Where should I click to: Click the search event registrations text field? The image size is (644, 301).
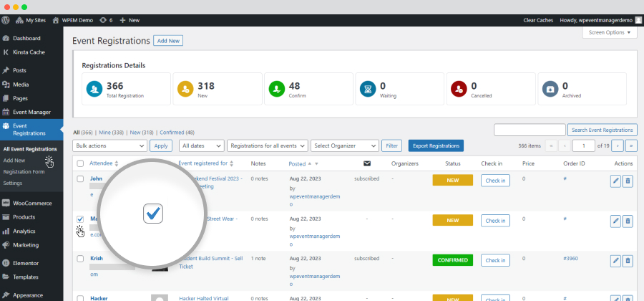[529, 130]
